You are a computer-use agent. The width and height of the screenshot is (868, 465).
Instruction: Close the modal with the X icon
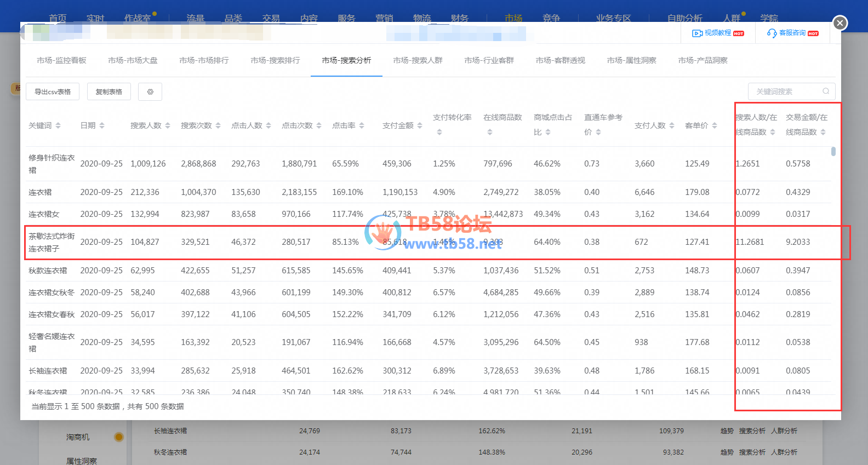coord(840,23)
